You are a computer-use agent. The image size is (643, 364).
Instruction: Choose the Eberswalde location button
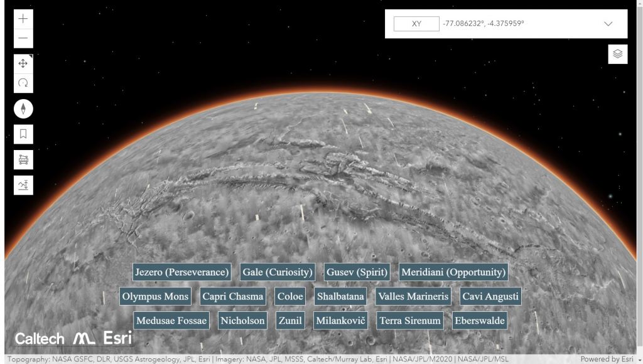tap(479, 321)
